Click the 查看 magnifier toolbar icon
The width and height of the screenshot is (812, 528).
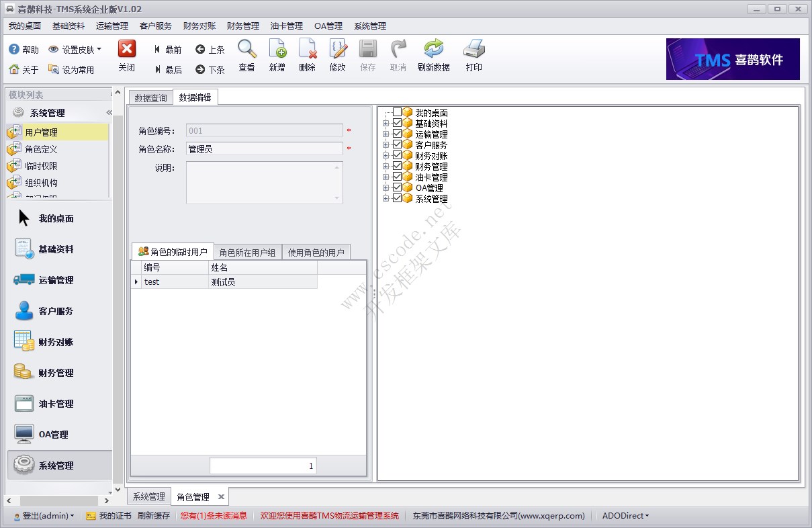click(247, 48)
